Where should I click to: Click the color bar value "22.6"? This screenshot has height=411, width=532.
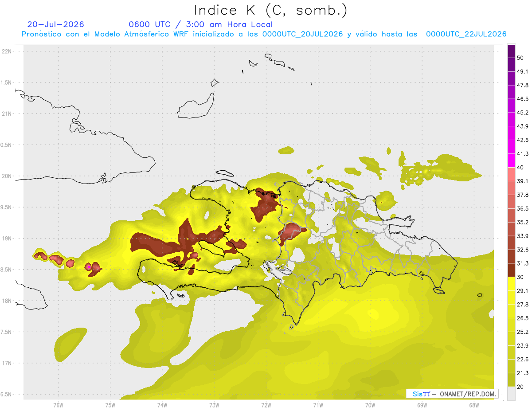click(x=522, y=360)
